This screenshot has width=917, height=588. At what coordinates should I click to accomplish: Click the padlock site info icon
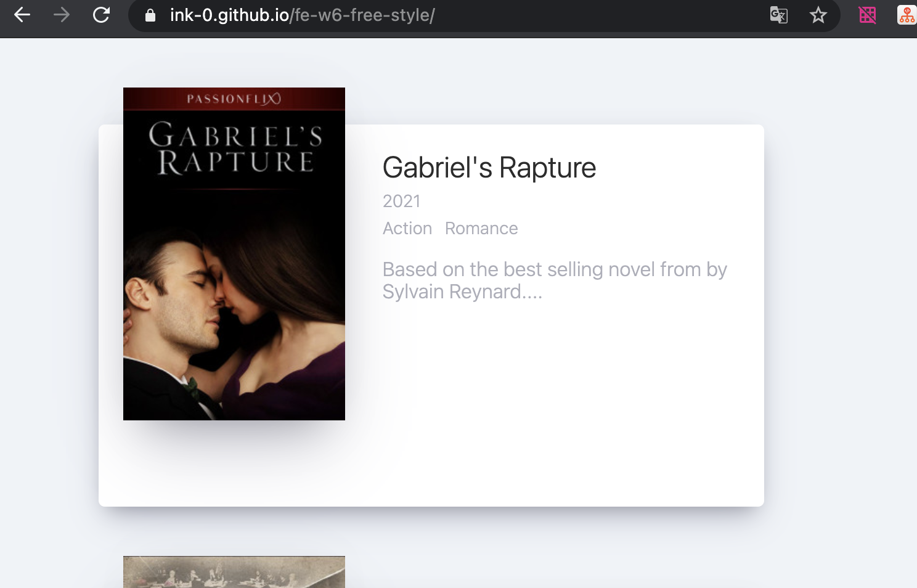click(150, 15)
